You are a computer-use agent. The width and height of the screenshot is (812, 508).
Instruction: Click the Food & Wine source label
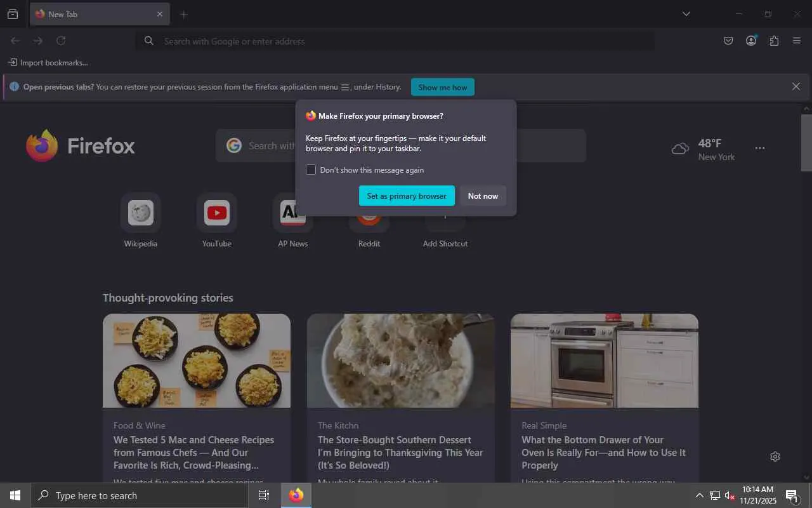click(x=140, y=425)
